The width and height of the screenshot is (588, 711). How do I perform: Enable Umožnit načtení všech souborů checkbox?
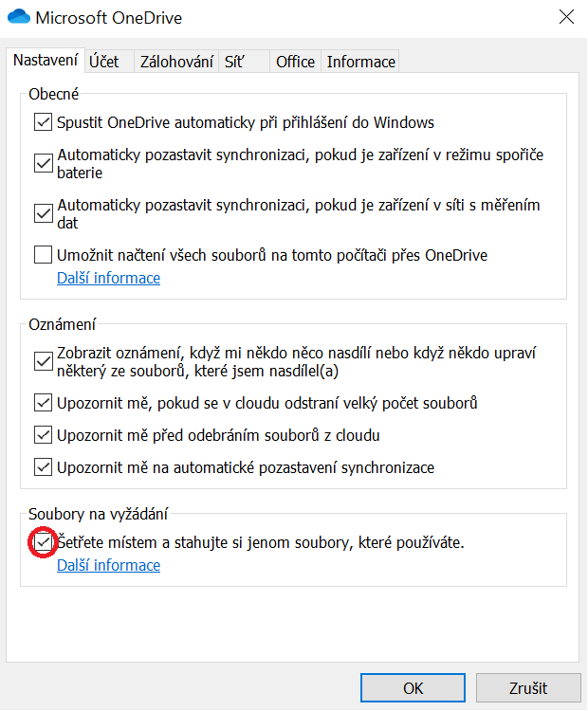[43, 255]
